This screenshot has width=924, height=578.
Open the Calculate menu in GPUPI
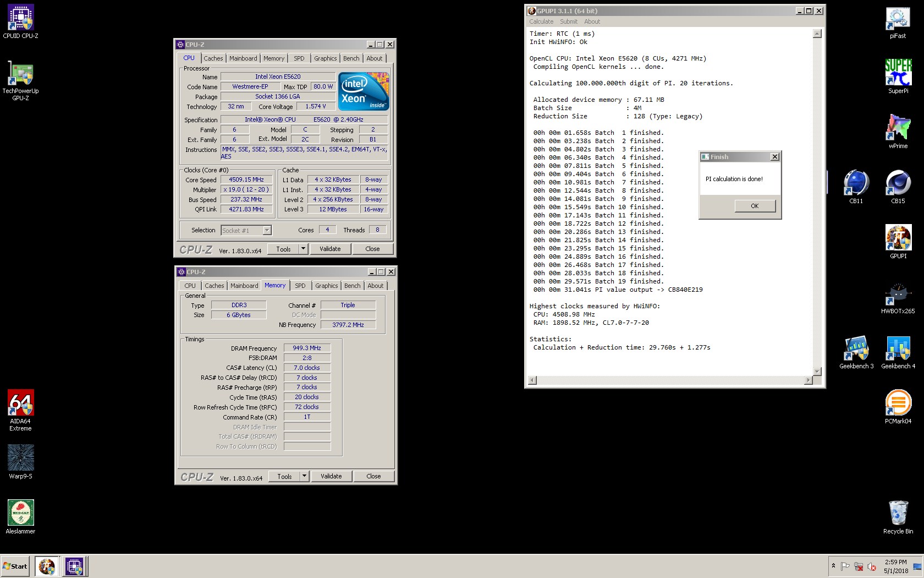point(541,21)
